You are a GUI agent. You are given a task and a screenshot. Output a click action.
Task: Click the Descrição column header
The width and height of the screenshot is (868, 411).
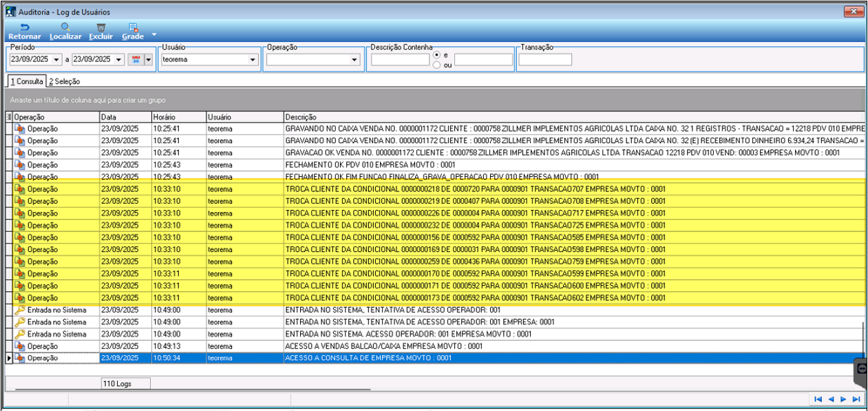pyautogui.click(x=574, y=117)
